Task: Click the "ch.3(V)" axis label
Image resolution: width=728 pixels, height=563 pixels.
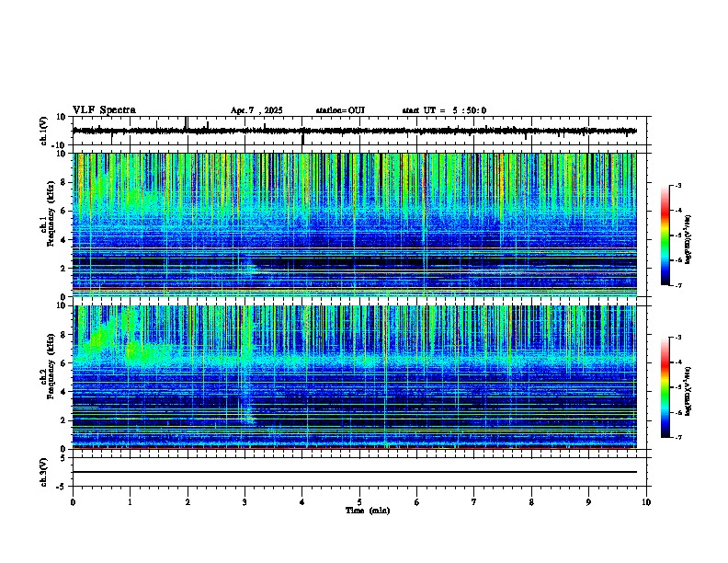Action: point(44,472)
